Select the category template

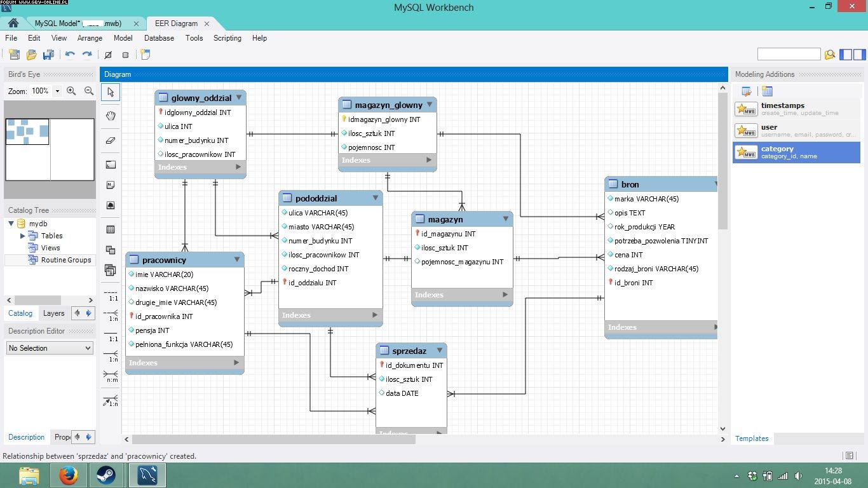796,152
